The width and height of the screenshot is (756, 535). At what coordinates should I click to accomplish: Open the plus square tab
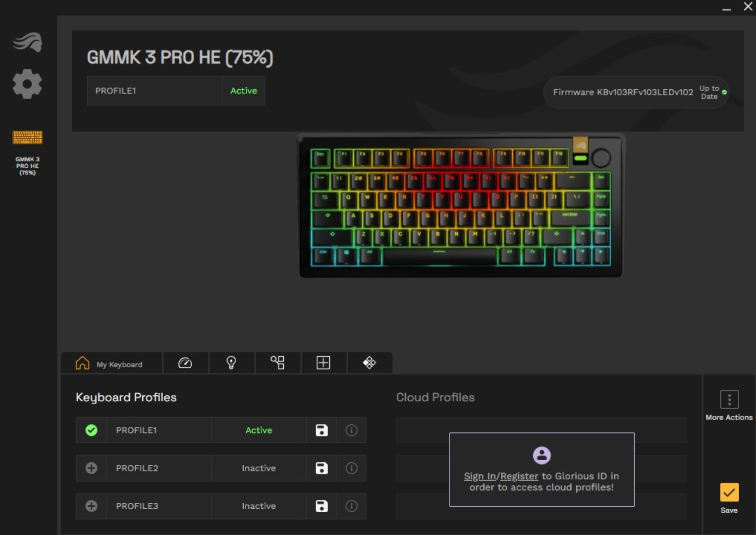(x=323, y=363)
